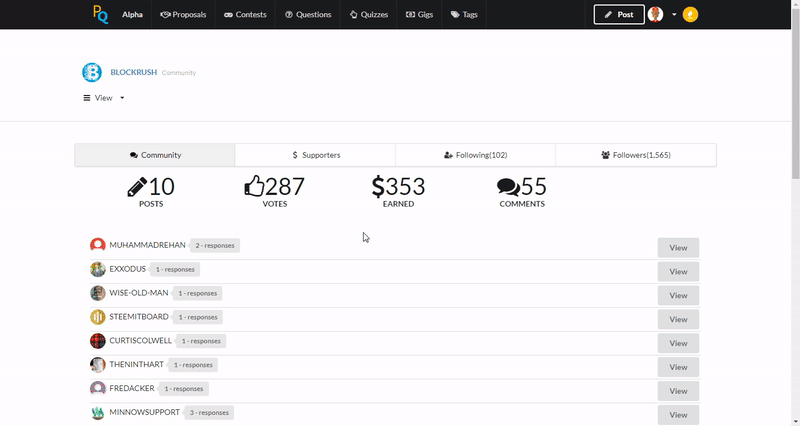Click the STEEMITBOARD 1 - responses badge
800x426 pixels.
(198, 317)
